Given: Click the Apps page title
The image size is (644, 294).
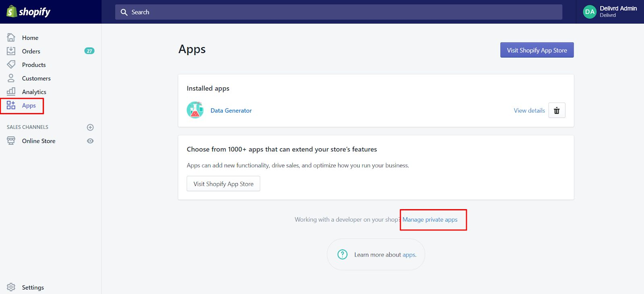Looking at the screenshot, I should coord(192,49).
